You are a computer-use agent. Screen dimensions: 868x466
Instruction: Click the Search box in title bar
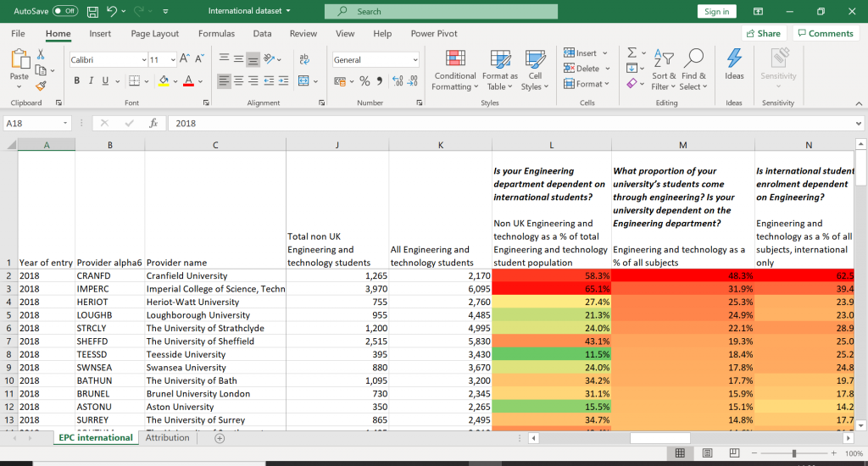[x=441, y=11]
